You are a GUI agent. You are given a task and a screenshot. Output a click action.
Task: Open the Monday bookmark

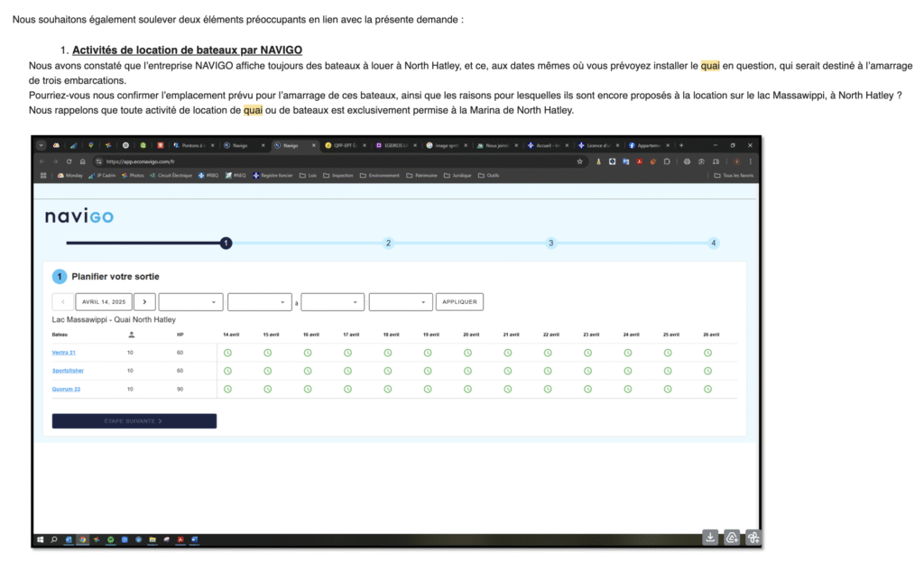point(70,176)
